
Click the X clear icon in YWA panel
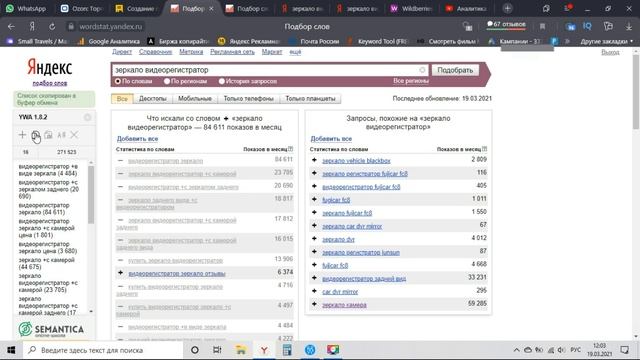[x=74, y=135]
